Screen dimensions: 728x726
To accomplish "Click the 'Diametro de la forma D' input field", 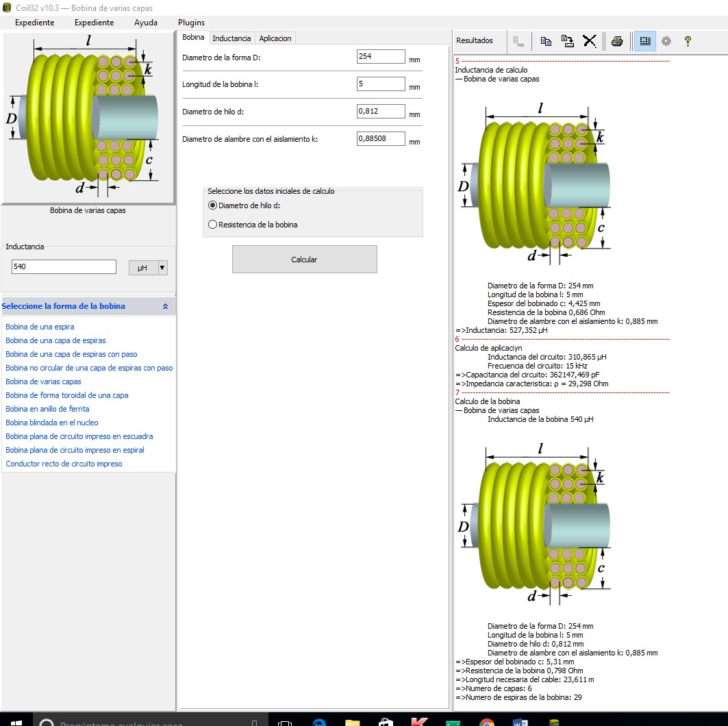I will pyautogui.click(x=381, y=57).
